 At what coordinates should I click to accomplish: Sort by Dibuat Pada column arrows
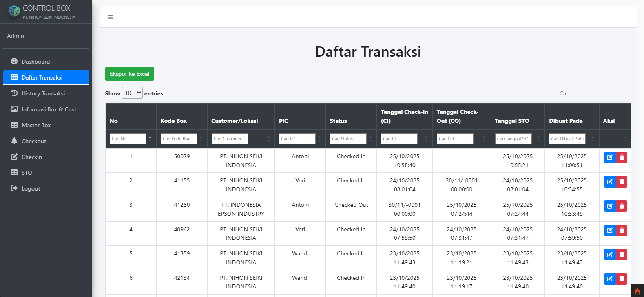593,139
